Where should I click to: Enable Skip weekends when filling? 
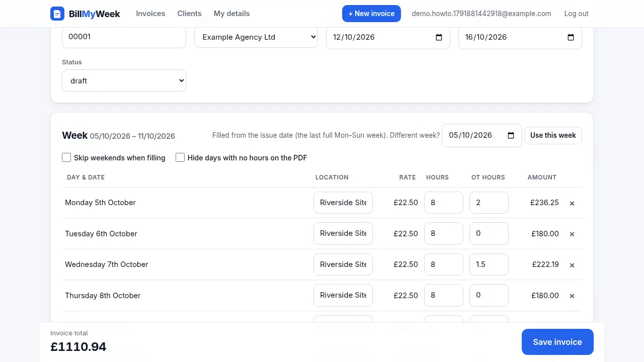pos(66,157)
